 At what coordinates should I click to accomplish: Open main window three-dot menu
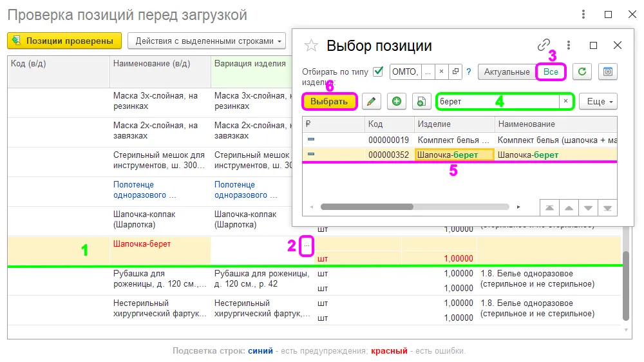[583, 14]
